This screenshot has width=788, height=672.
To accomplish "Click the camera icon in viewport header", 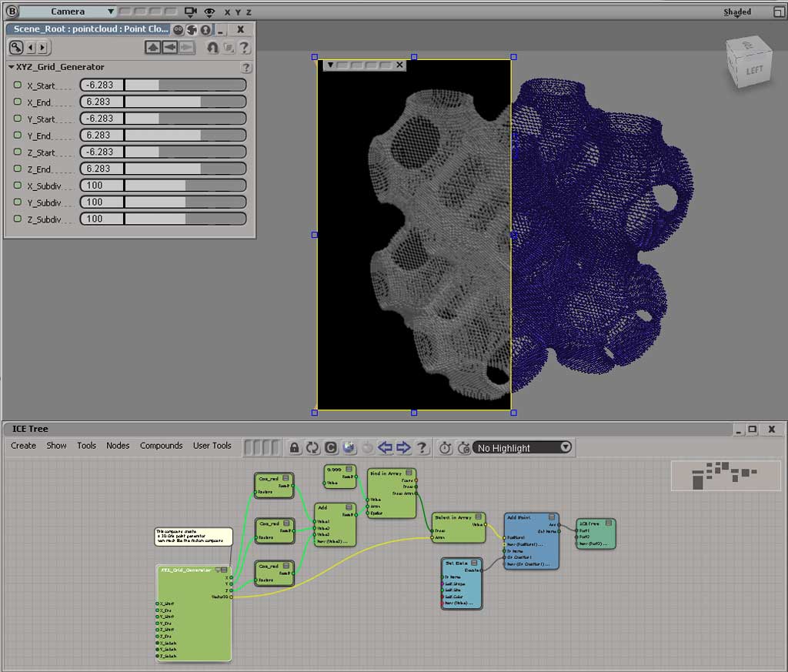I will tap(190, 12).
